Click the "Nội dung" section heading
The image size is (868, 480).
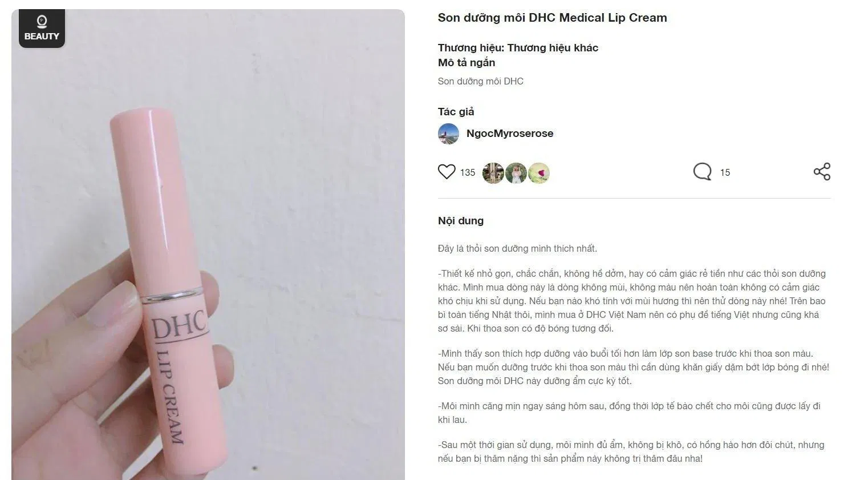point(461,221)
